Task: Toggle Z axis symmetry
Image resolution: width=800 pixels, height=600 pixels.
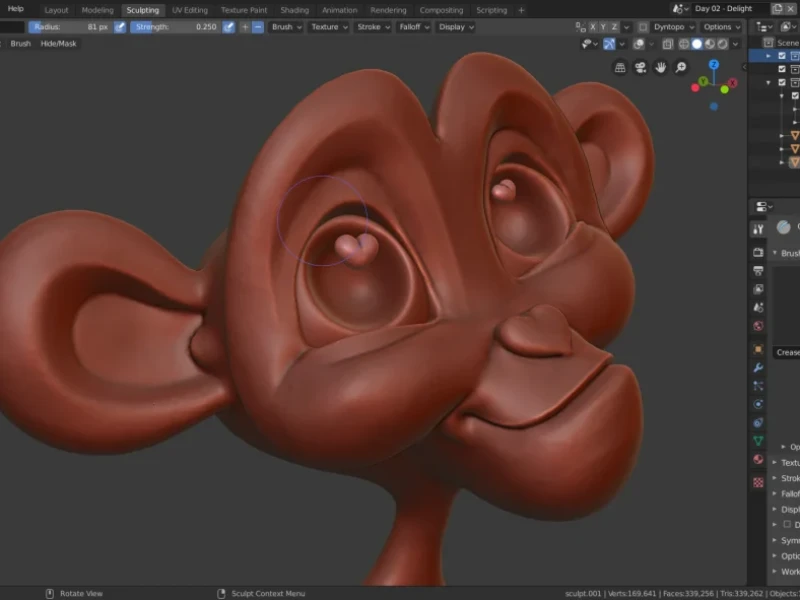Action: click(x=614, y=27)
